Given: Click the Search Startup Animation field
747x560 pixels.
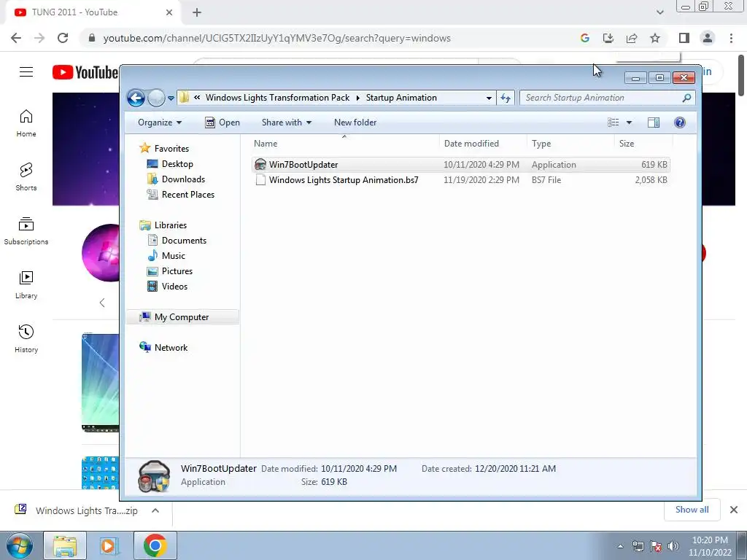Looking at the screenshot, I should click(608, 98).
